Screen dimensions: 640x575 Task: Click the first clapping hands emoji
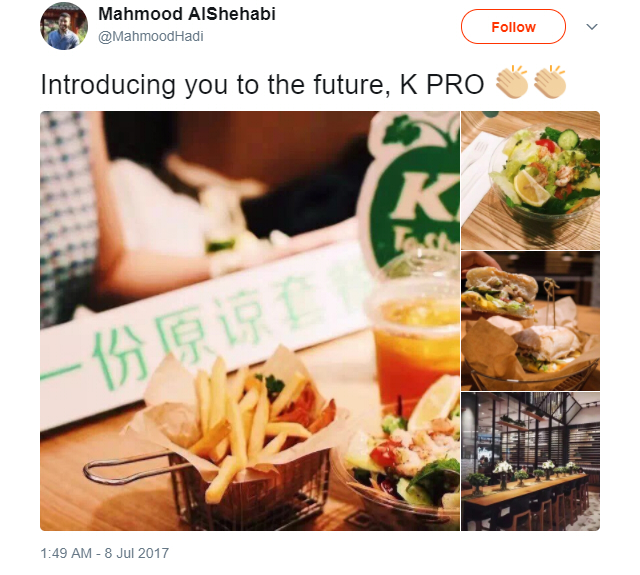512,82
